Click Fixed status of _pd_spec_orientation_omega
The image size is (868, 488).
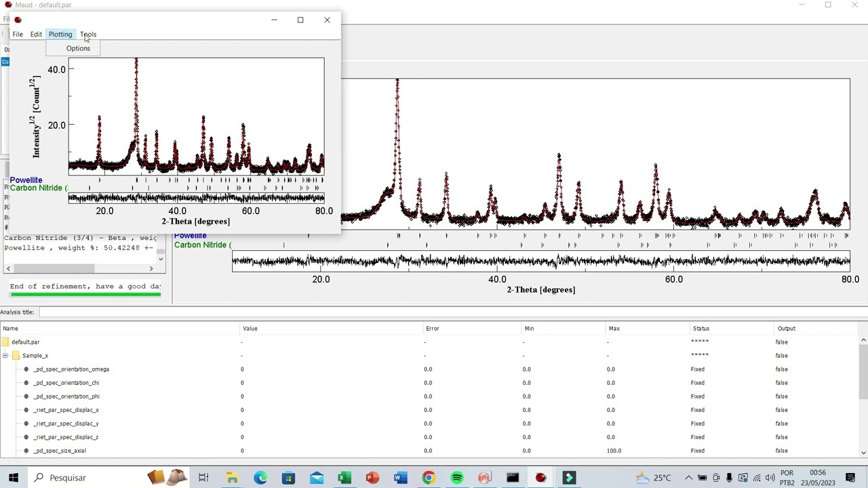(697, 369)
